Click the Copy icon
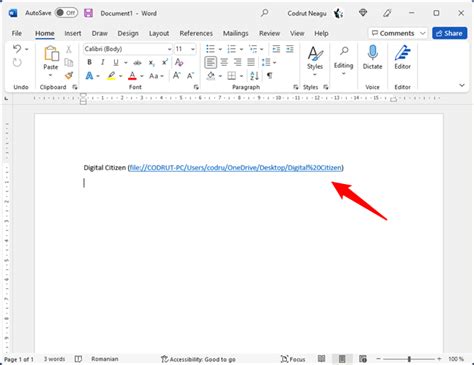The height and width of the screenshot is (365, 474). click(x=69, y=62)
